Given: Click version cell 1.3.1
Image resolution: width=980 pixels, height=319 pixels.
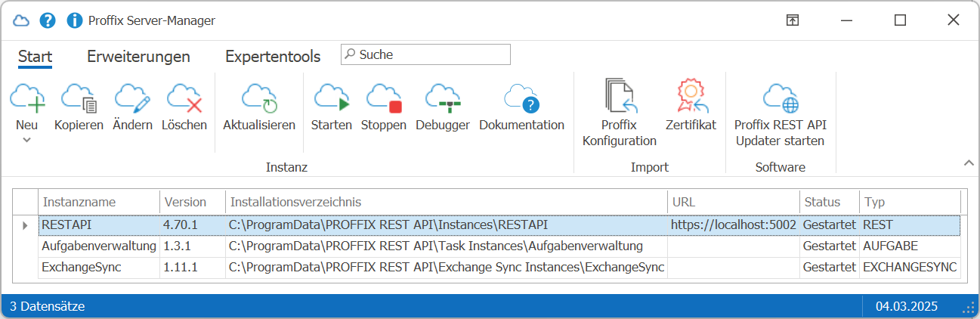Looking at the screenshot, I should (x=192, y=246).
